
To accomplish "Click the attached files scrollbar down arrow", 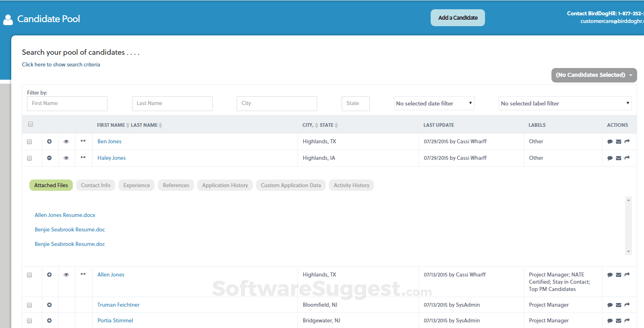I will coord(628,252).
